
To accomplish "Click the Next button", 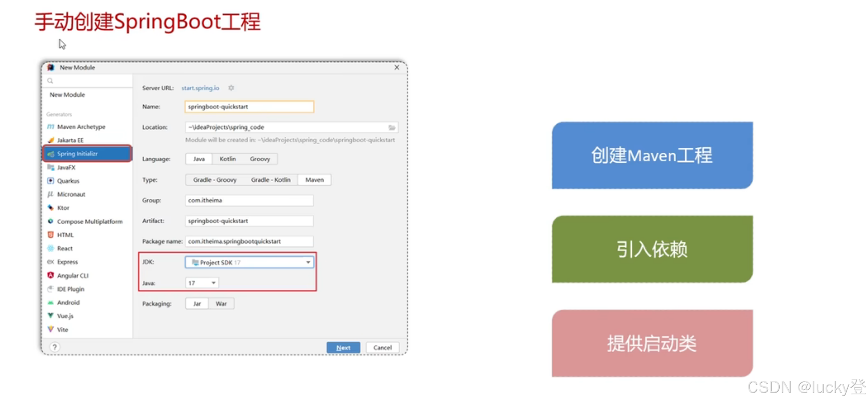I will pyautogui.click(x=343, y=348).
